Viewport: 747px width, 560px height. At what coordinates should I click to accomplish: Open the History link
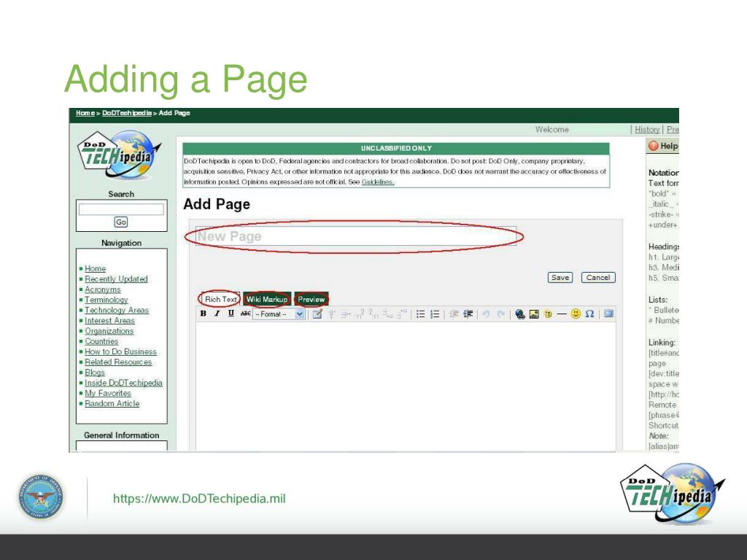click(647, 130)
